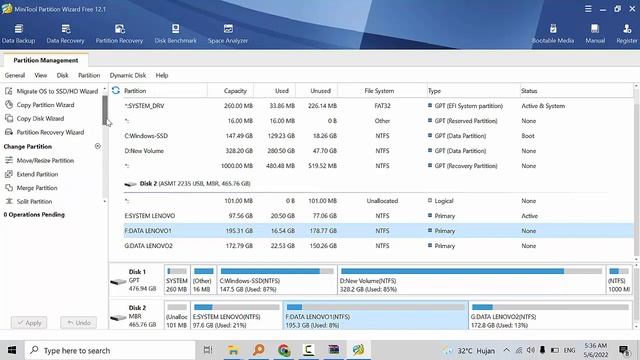Click the Register icon

[x=627, y=33]
